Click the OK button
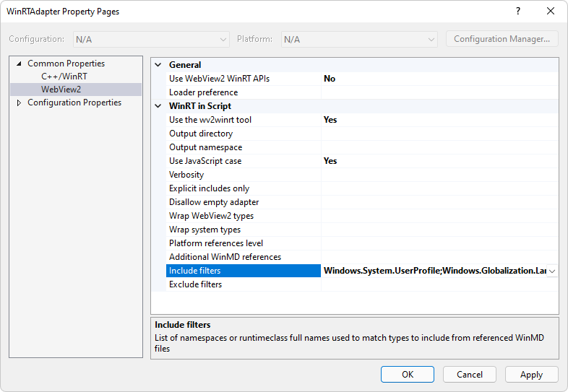The image size is (568, 392). [x=407, y=374]
